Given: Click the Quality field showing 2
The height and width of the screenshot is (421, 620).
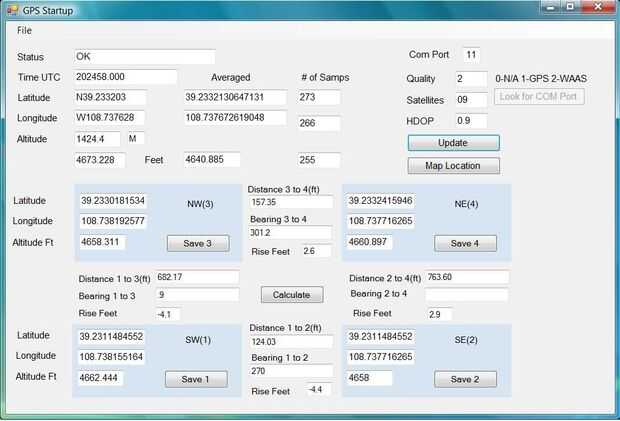Looking at the screenshot, I should tap(471, 79).
